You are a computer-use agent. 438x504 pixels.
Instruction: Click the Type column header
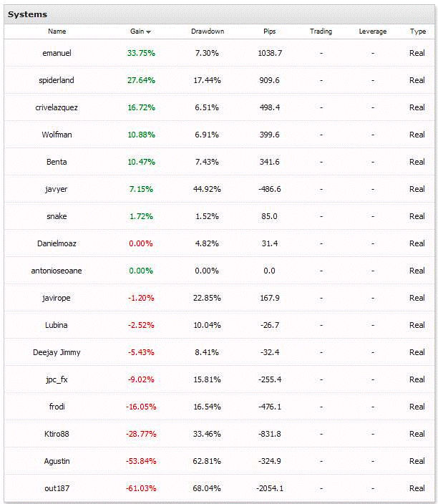point(418,31)
